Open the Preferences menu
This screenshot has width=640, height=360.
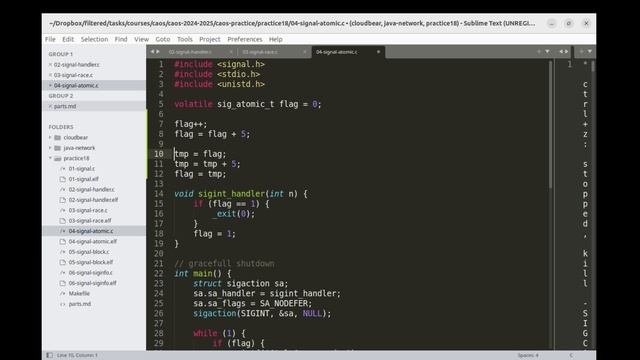244,39
